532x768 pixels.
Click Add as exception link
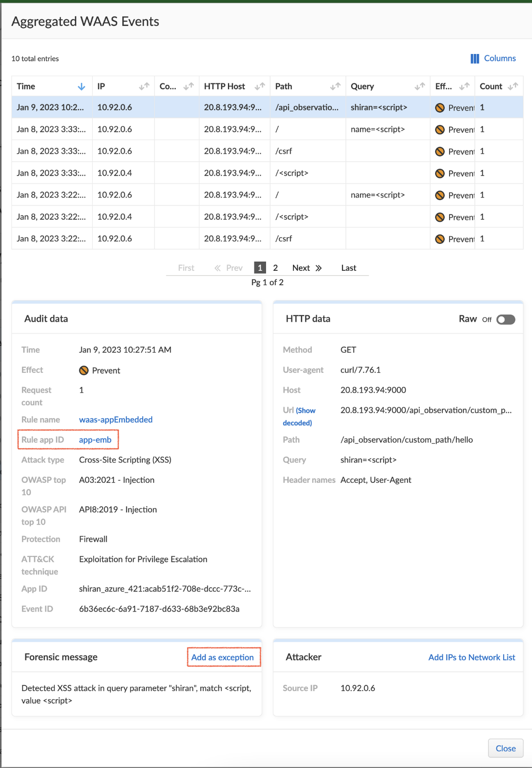coord(223,658)
